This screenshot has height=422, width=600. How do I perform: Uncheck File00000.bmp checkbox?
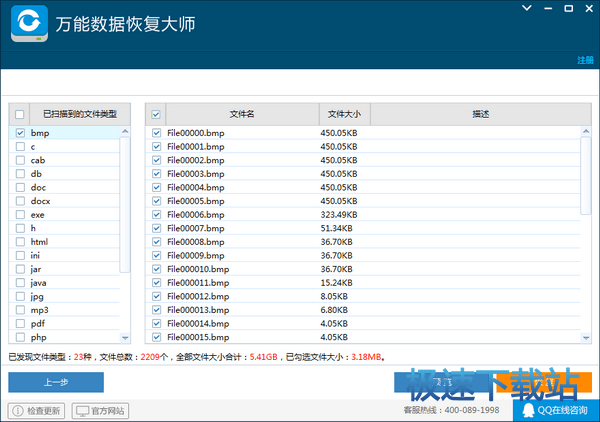pyautogui.click(x=157, y=133)
